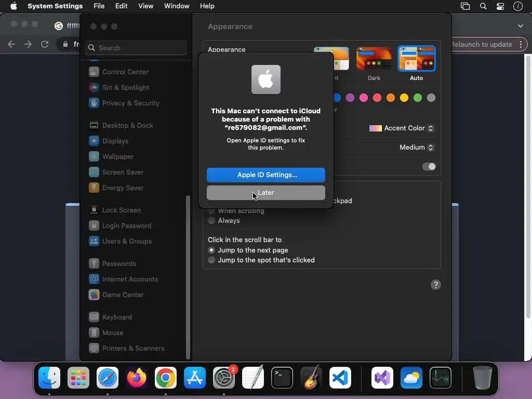Image resolution: width=532 pixels, height=399 pixels.
Task: Select the Wallpaper sidebar icon
Action: pos(94,157)
